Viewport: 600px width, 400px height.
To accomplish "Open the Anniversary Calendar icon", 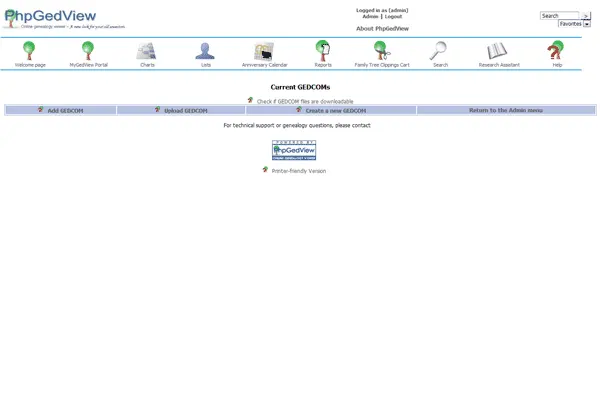I will 264,51.
